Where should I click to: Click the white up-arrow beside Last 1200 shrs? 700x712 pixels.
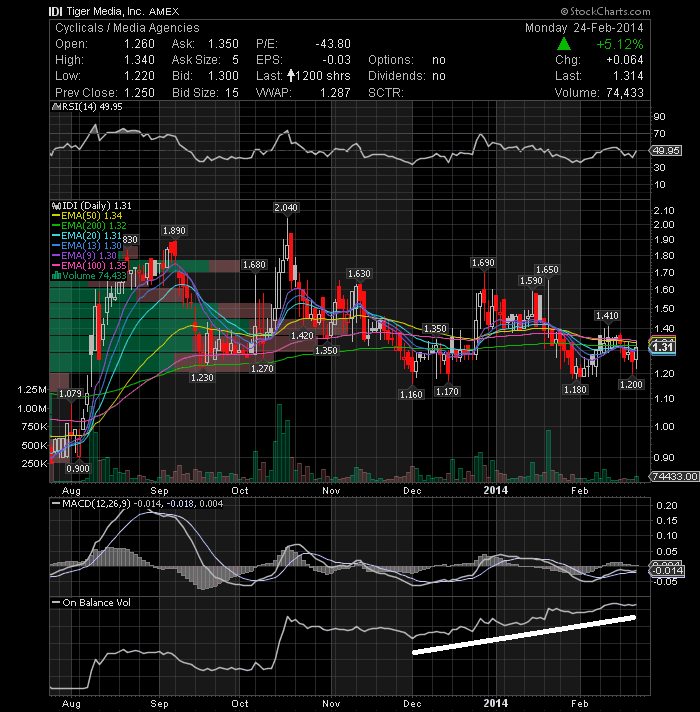[291, 76]
